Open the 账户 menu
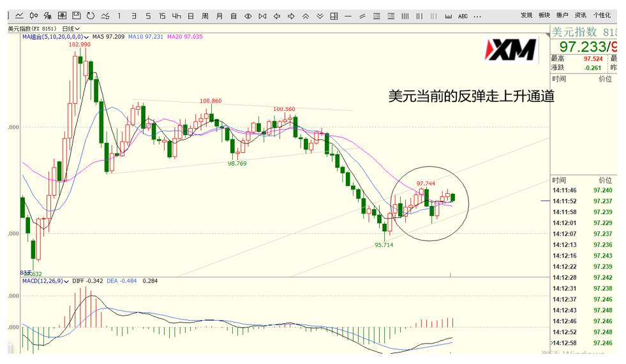 click(x=562, y=15)
